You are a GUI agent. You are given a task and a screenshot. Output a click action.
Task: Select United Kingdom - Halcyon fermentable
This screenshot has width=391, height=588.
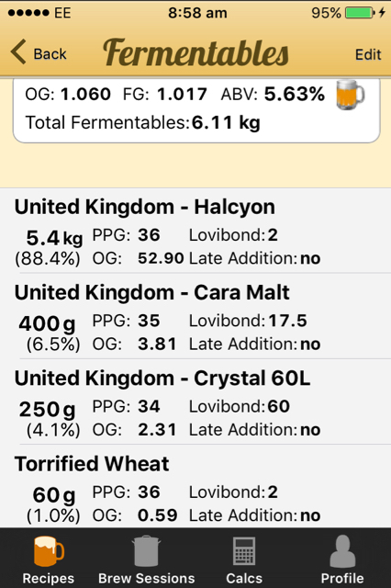pyautogui.click(x=195, y=231)
